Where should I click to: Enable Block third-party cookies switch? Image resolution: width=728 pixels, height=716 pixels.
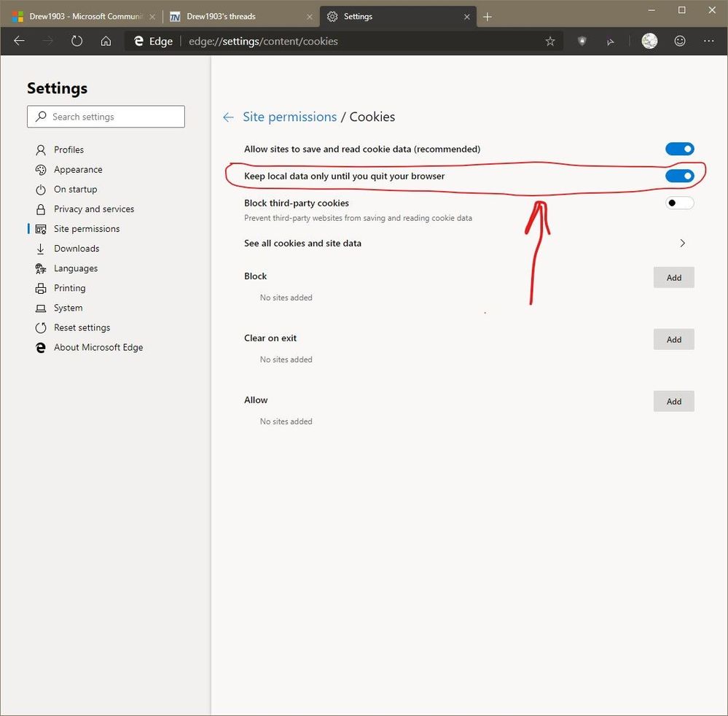679,203
